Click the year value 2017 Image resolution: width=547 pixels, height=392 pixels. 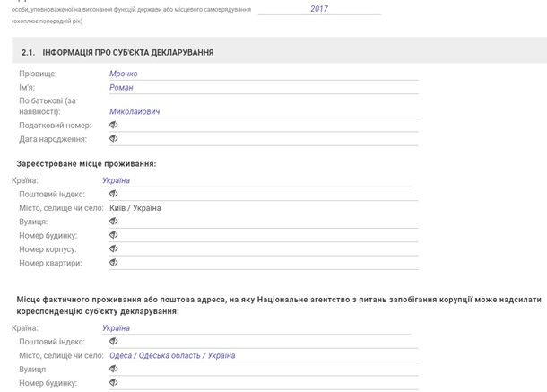(x=318, y=9)
